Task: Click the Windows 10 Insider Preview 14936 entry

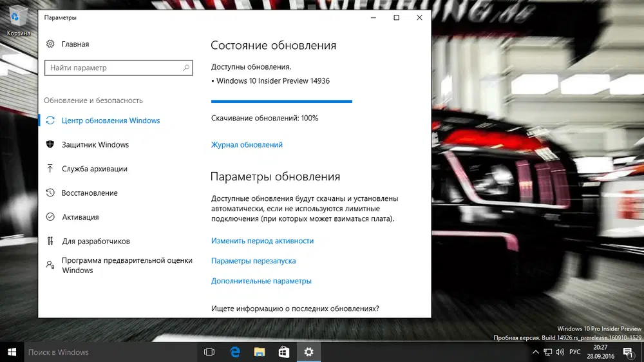Action: [270, 81]
